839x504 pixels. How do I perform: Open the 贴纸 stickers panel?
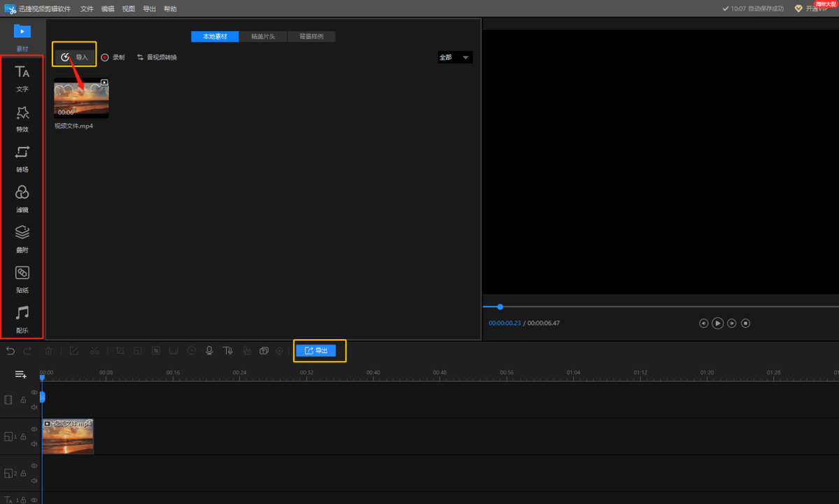pyautogui.click(x=22, y=279)
